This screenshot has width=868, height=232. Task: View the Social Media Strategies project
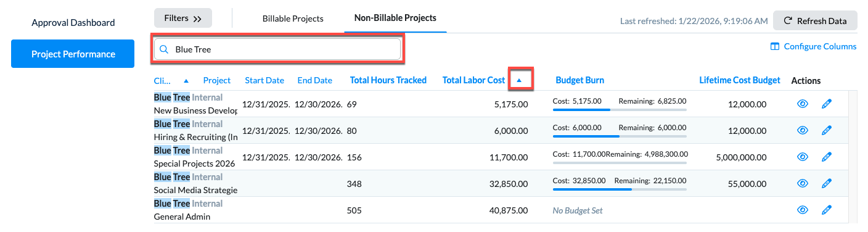802,183
